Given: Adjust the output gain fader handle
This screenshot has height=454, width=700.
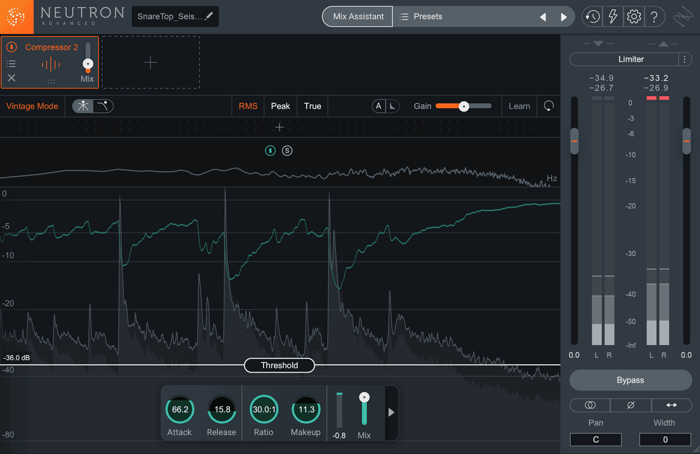Looking at the screenshot, I should (x=687, y=141).
